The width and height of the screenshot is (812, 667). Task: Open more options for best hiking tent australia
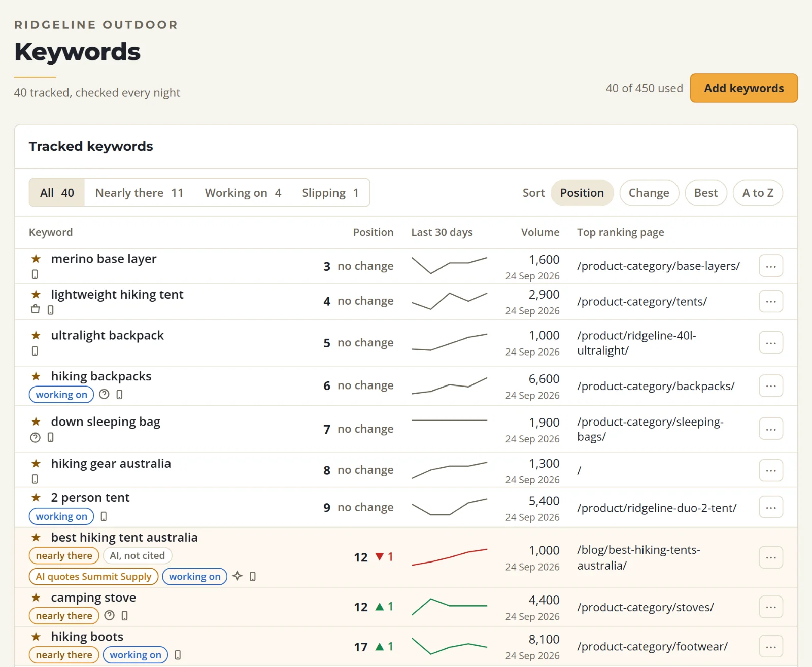(771, 557)
